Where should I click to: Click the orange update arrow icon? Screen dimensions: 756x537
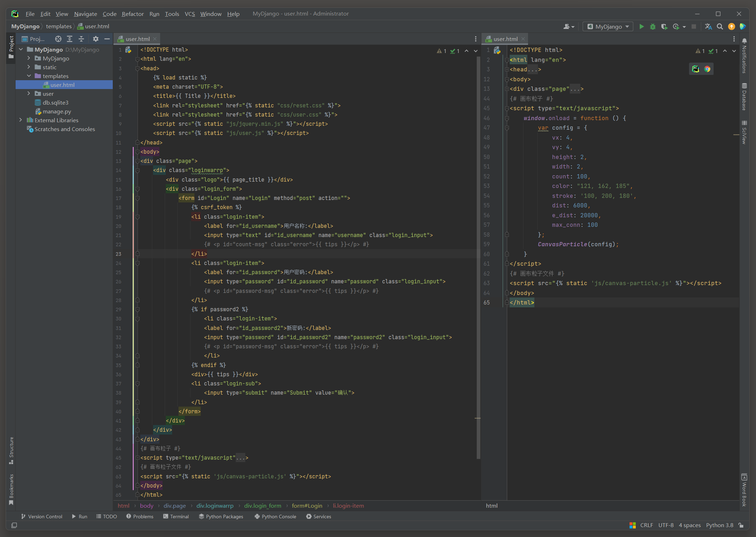pyautogui.click(x=731, y=26)
